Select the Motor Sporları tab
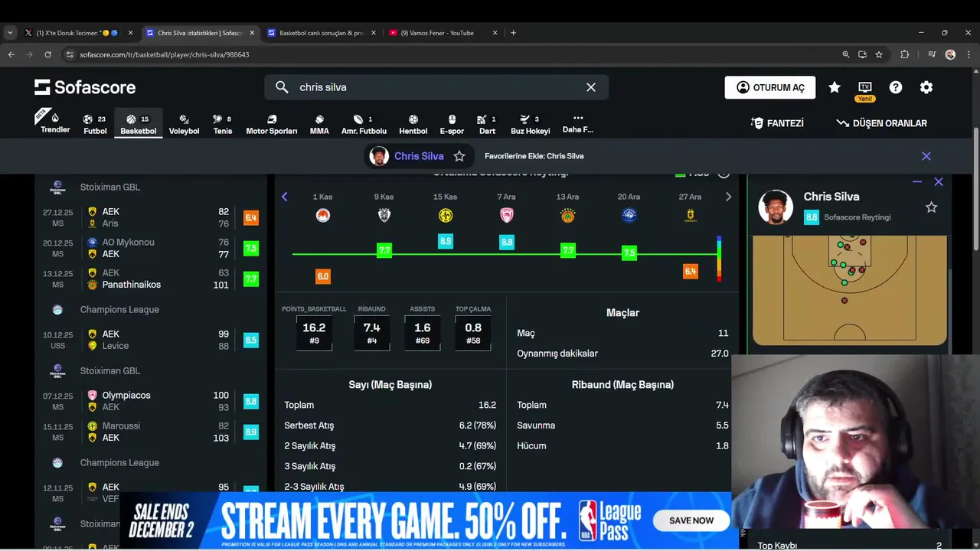Screen dimensions: 980x551 pos(272,124)
